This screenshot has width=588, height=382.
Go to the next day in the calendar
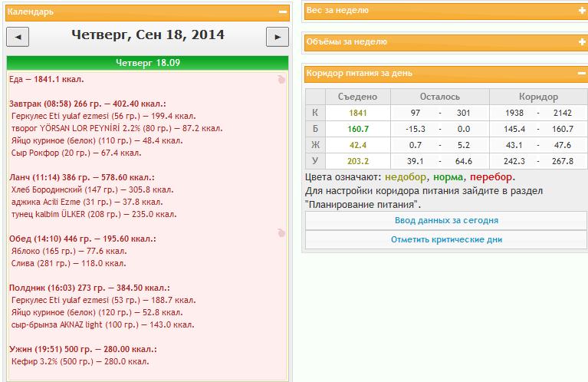point(278,37)
